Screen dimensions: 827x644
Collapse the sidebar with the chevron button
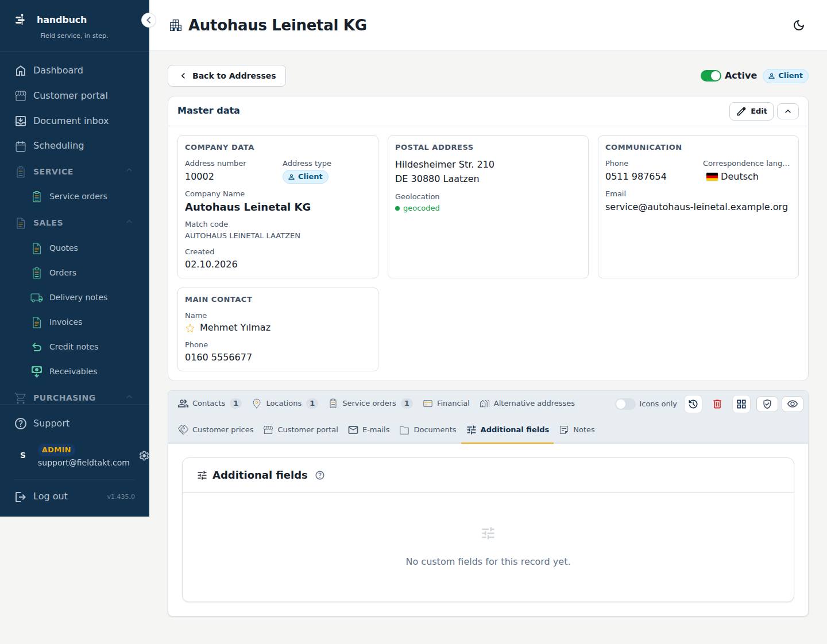[148, 20]
